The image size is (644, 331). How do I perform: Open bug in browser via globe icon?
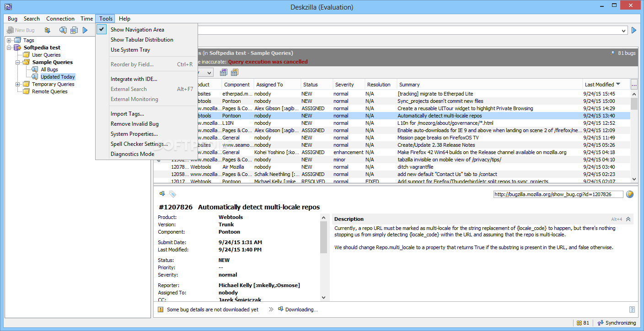coord(630,194)
